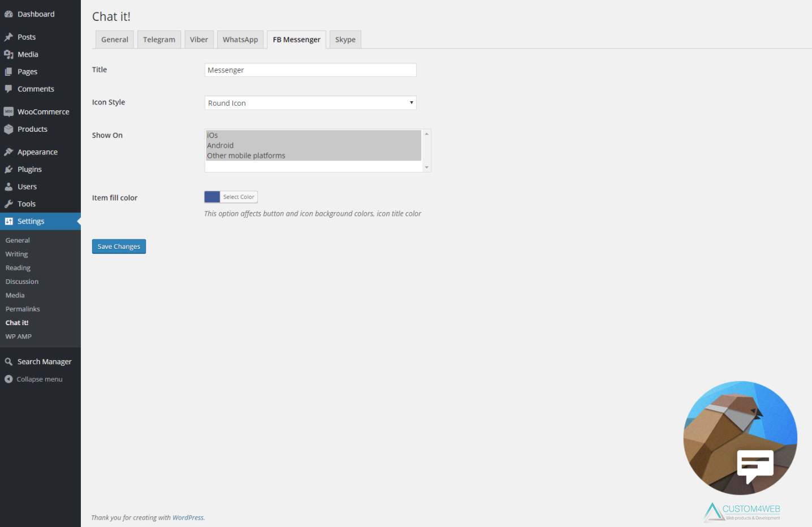Viewport: 812px width, 527px height.
Task: Click the Custom4Web logo in footer
Action: [742, 512]
